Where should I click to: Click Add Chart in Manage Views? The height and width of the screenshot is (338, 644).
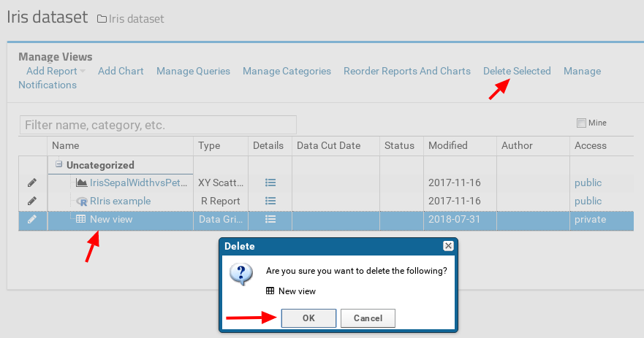121,71
